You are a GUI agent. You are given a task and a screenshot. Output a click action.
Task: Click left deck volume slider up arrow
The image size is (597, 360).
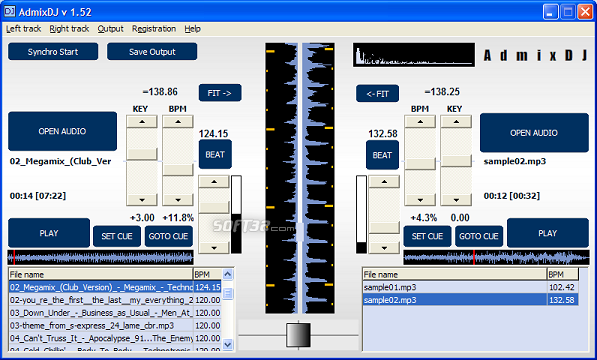coord(214,182)
